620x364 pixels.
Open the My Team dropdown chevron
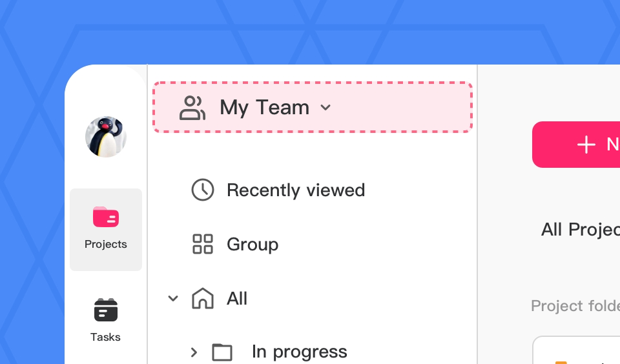click(x=326, y=108)
